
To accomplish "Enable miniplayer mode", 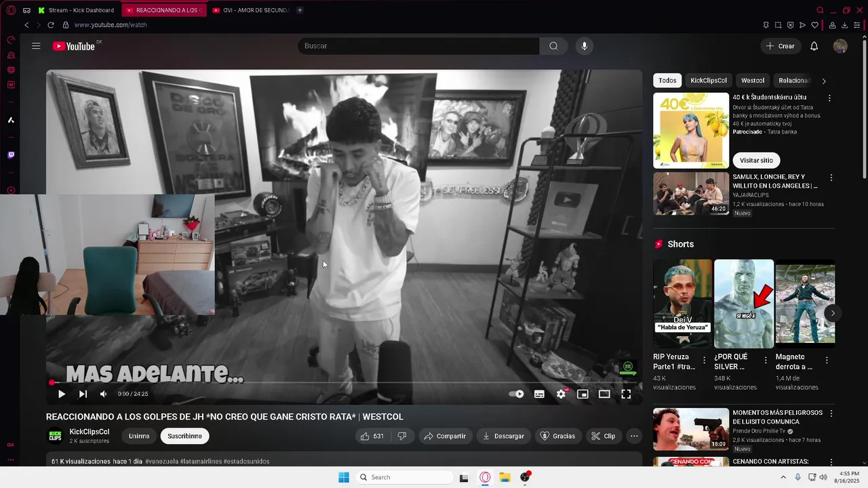I will [583, 394].
